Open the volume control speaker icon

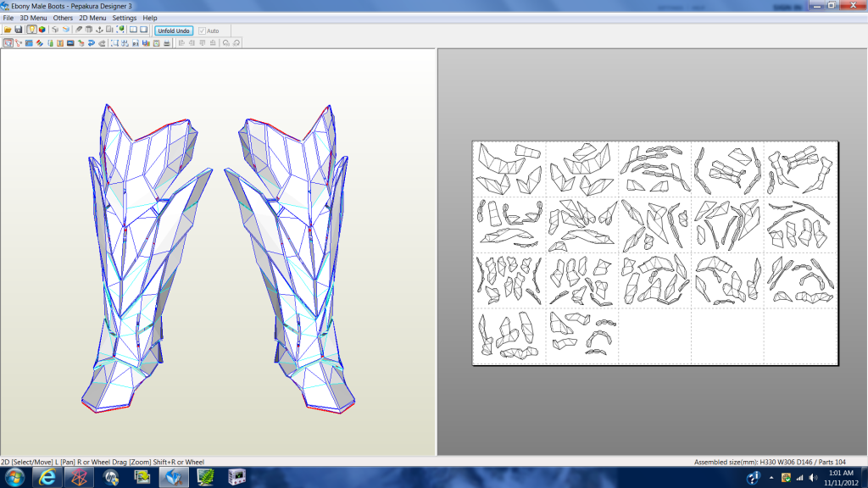[813, 478]
